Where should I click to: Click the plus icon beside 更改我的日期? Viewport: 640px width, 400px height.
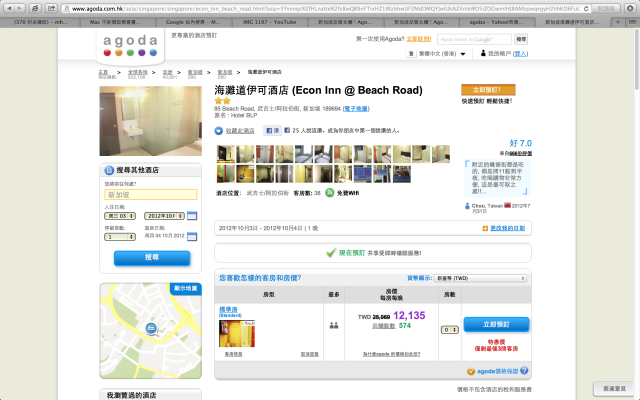485,228
